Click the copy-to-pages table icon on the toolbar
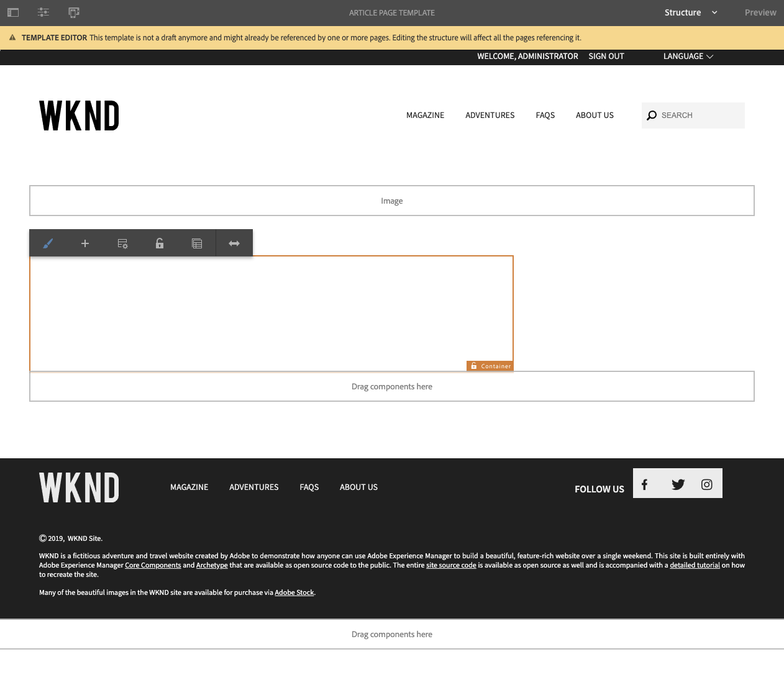This screenshot has width=784, height=675. click(x=197, y=243)
